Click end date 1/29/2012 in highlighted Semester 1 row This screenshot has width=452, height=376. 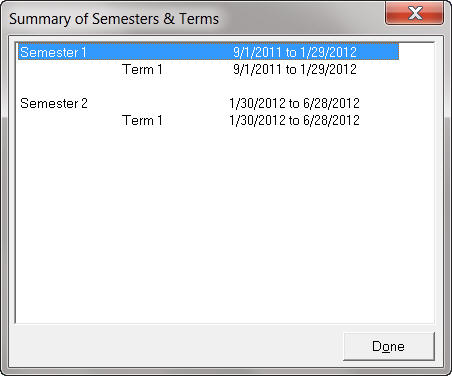tap(328, 52)
